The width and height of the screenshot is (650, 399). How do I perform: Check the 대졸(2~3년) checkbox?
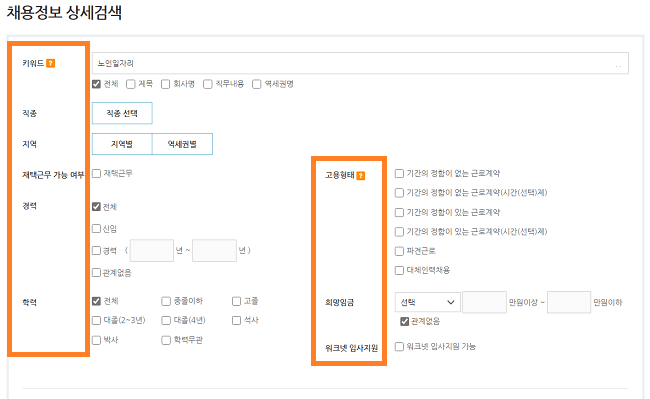click(96, 320)
